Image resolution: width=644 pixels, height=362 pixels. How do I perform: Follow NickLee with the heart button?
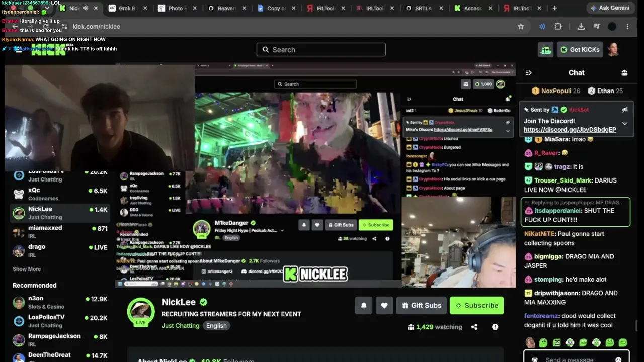coord(384,305)
